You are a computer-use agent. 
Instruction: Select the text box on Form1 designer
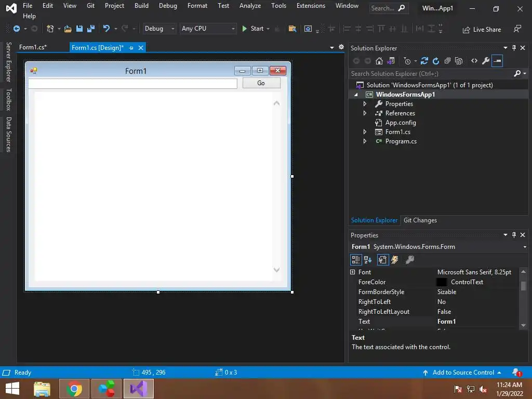(x=132, y=84)
